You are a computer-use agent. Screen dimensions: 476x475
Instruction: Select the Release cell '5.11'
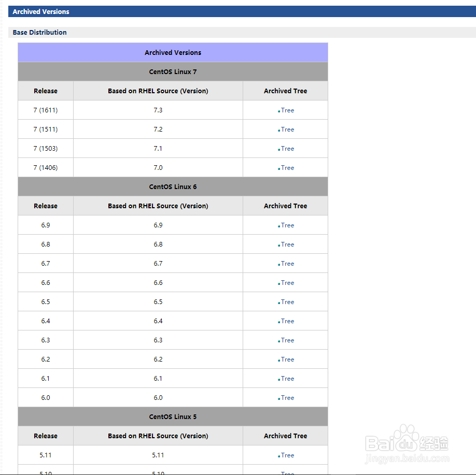point(46,455)
